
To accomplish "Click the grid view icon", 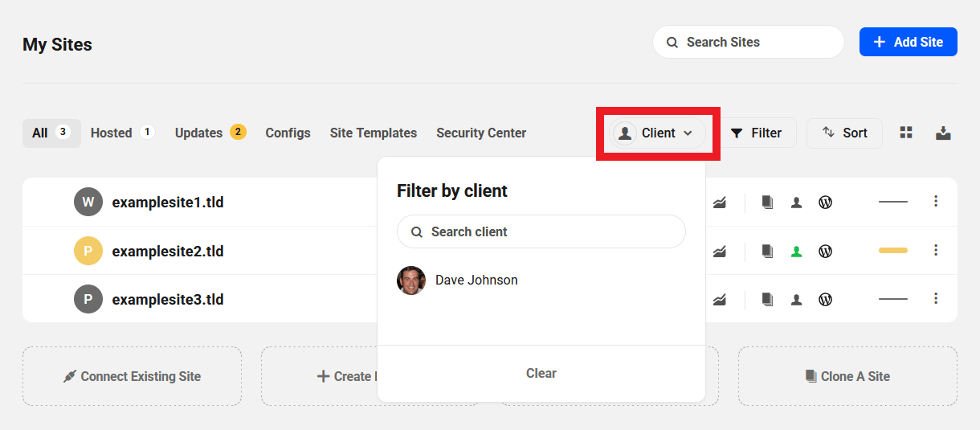I will (906, 133).
